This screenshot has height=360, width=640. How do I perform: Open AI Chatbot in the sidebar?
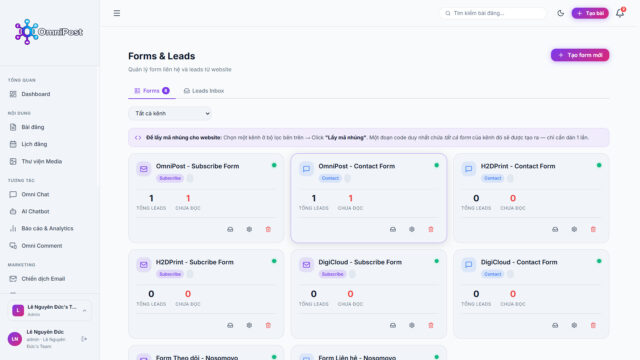(50, 211)
